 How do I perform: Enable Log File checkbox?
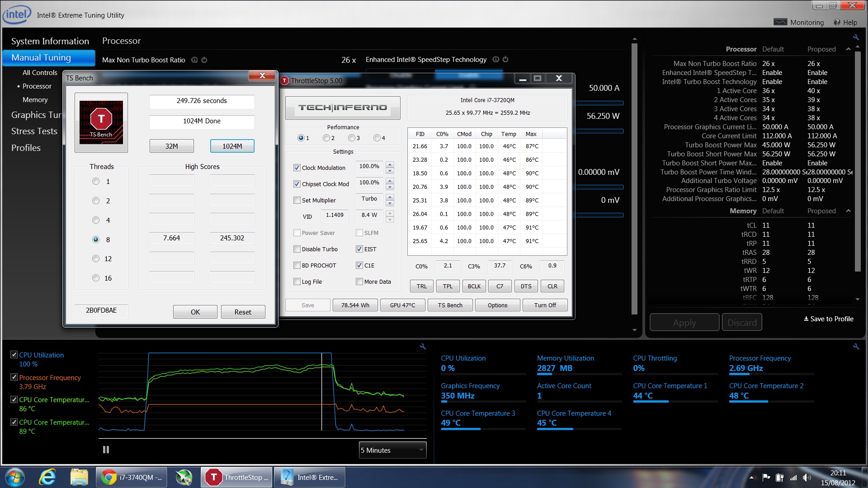pos(297,282)
